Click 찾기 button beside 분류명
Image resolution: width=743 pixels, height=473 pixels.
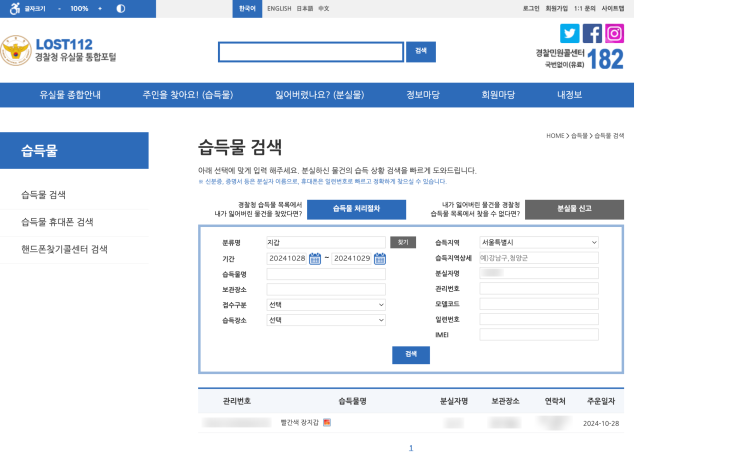coord(403,242)
